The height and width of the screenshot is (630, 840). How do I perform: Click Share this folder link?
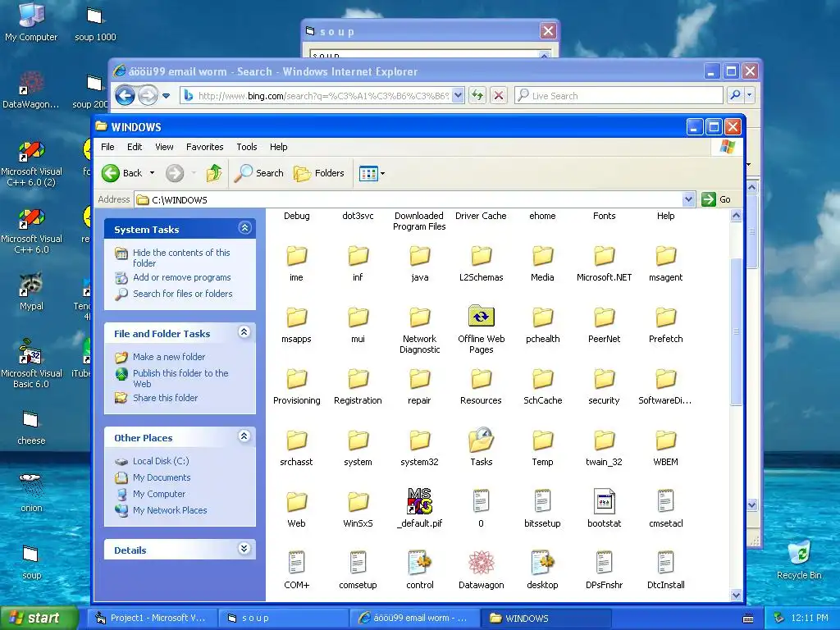coord(165,398)
